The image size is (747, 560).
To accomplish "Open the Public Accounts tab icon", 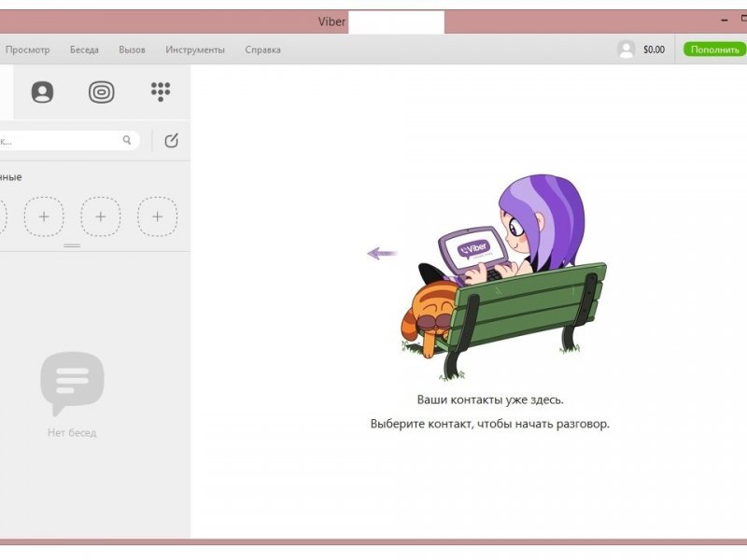I will [x=102, y=91].
